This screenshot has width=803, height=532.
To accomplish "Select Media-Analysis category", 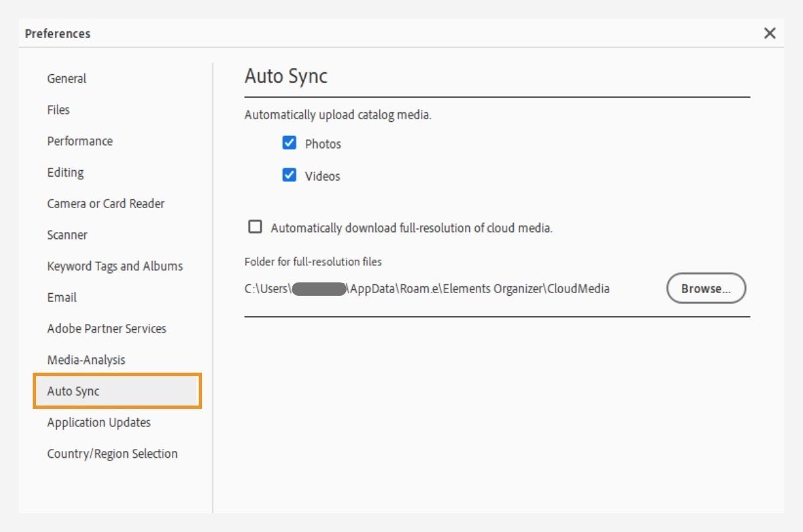I will coord(86,360).
